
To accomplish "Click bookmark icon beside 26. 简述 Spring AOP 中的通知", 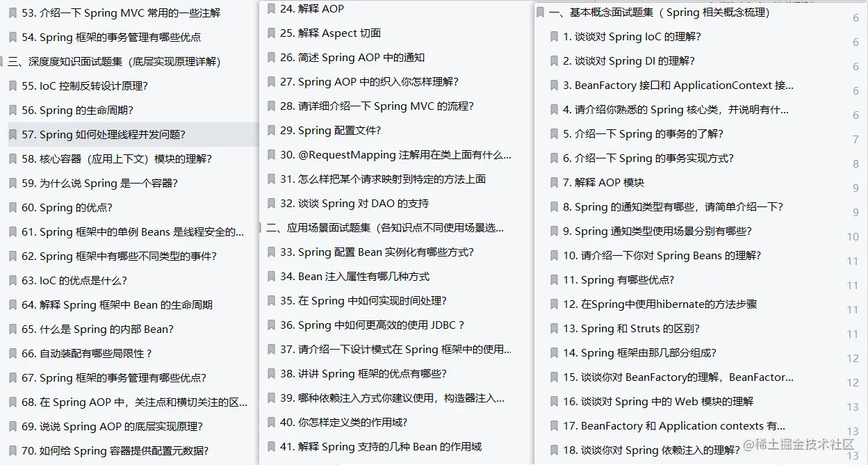I will 271,58.
